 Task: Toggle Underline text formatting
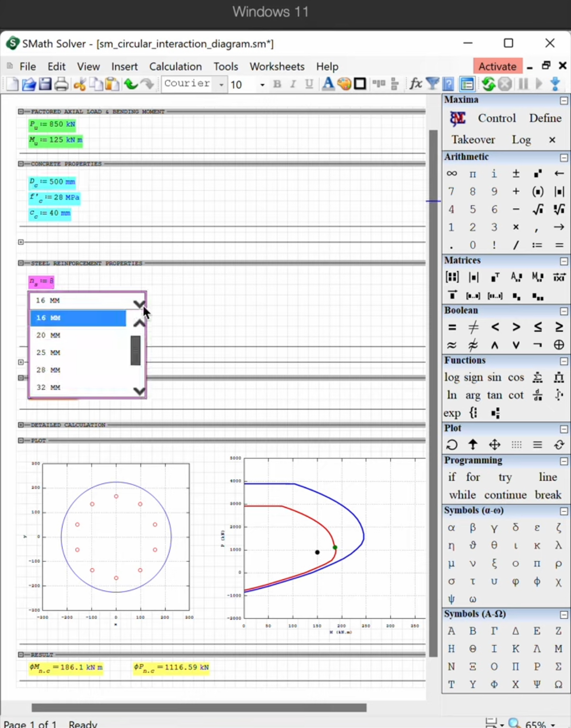click(x=309, y=84)
